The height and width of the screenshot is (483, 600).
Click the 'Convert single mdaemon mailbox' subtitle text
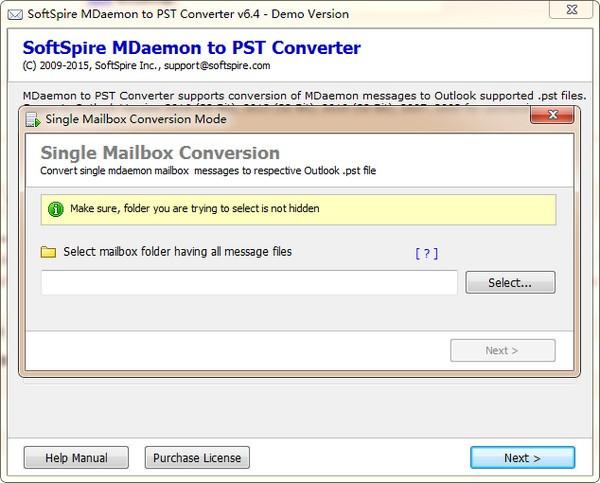[207, 171]
